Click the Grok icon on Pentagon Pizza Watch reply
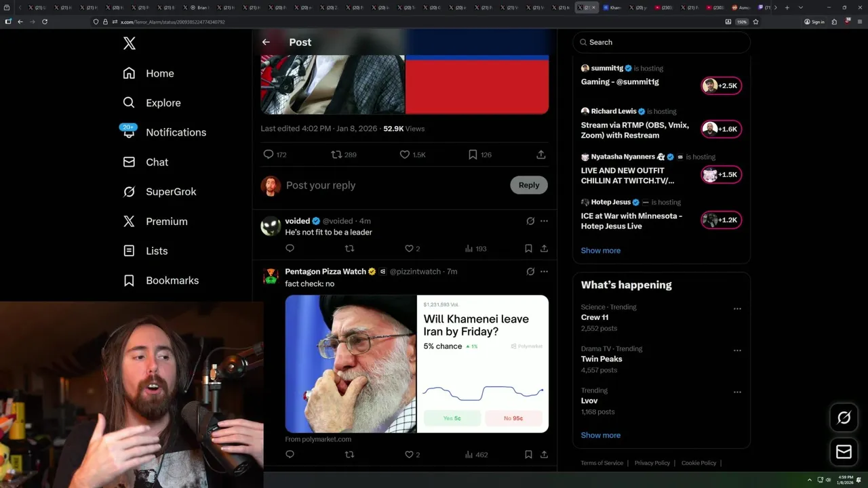Image resolution: width=868 pixels, height=488 pixels. (530, 271)
